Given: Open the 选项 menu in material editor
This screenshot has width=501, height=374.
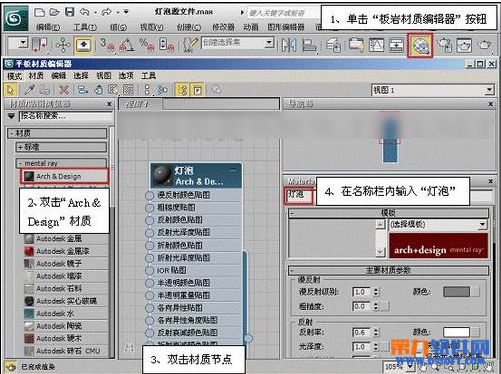Looking at the screenshot, I should pyautogui.click(x=126, y=76).
